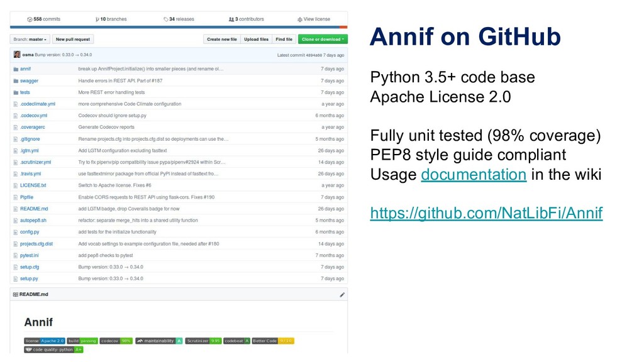
Task: Open commit 'Switch to Apache license. Fixes #6'
Action: [114, 185]
